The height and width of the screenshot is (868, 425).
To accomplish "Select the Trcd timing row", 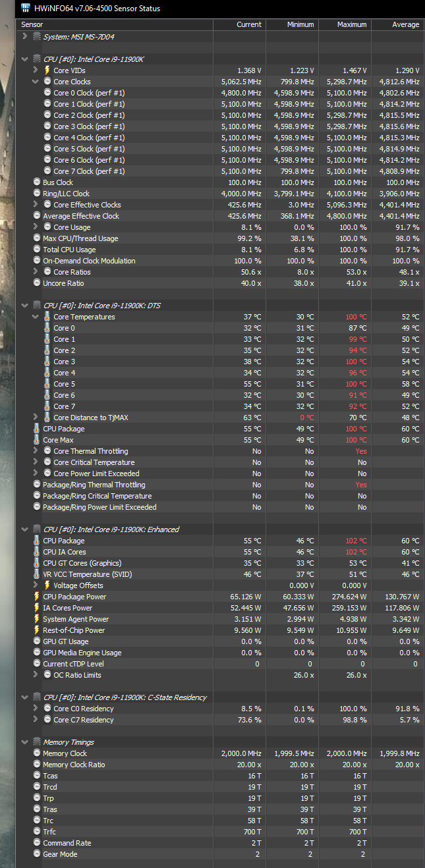I will (x=221, y=787).
